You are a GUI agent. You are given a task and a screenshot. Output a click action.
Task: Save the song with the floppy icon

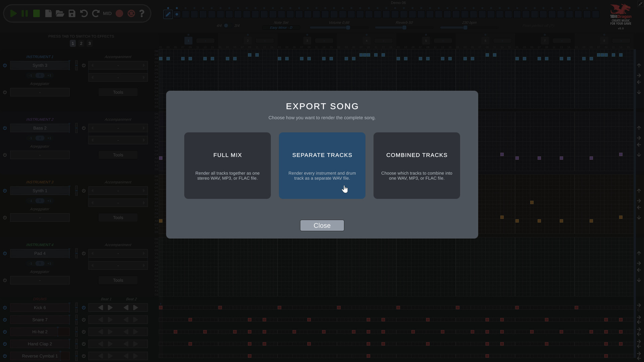pyautogui.click(x=72, y=13)
